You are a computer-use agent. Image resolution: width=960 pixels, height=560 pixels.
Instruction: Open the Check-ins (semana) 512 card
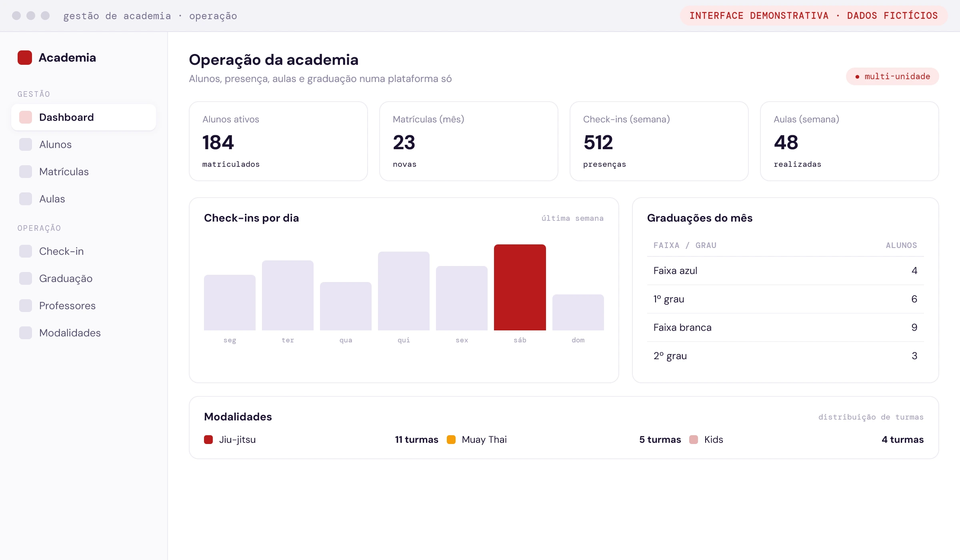coord(659,141)
